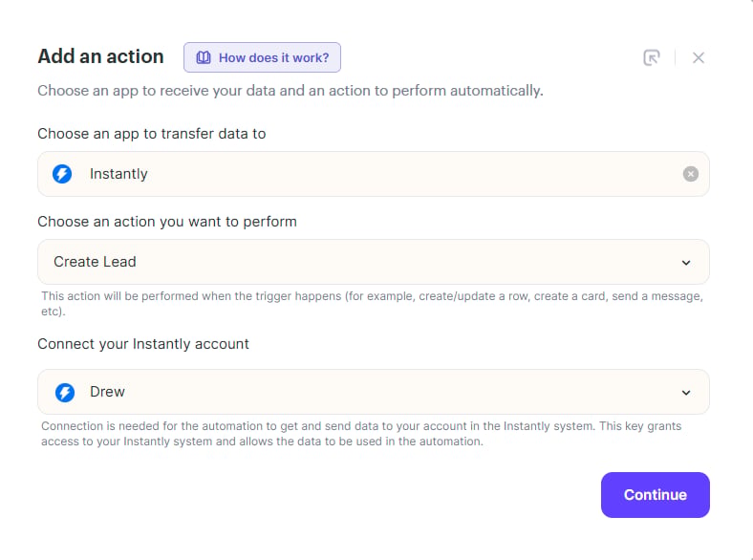Open the Drew account dropdown
The image size is (753, 560).
373,392
